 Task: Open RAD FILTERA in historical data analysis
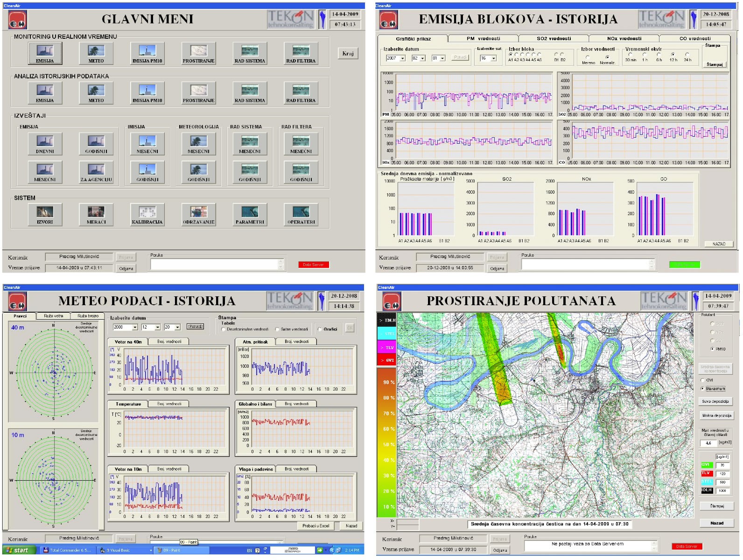(301, 92)
